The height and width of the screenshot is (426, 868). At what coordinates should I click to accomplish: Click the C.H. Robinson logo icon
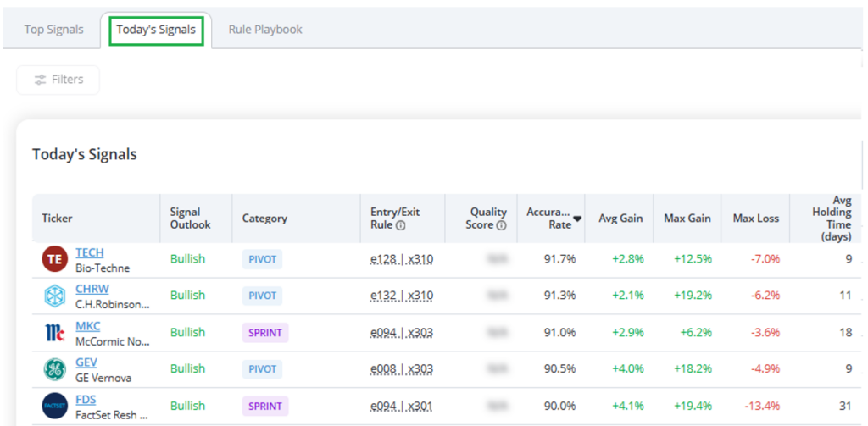tap(54, 296)
